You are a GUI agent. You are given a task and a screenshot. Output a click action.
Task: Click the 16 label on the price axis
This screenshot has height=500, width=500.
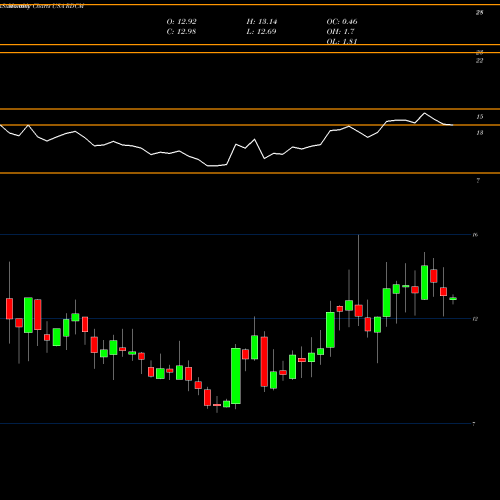click(x=475, y=235)
